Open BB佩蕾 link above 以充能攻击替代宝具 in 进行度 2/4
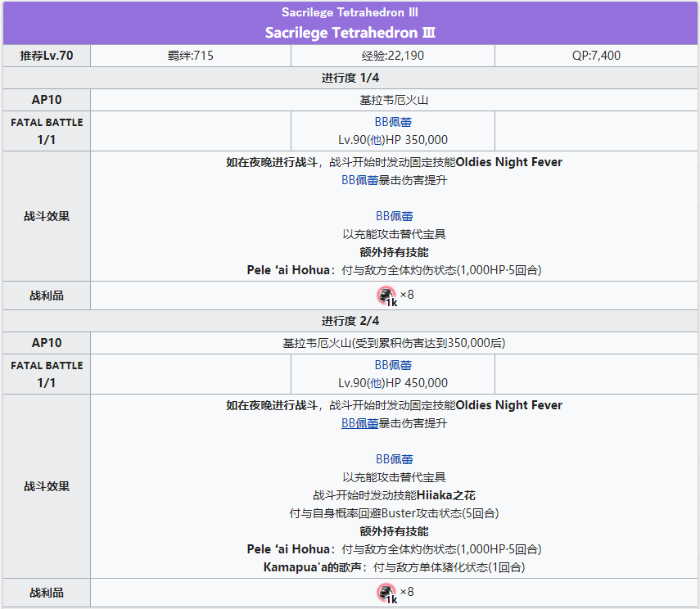Image resolution: width=700 pixels, height=609 pixels. [x=394, y=459]
